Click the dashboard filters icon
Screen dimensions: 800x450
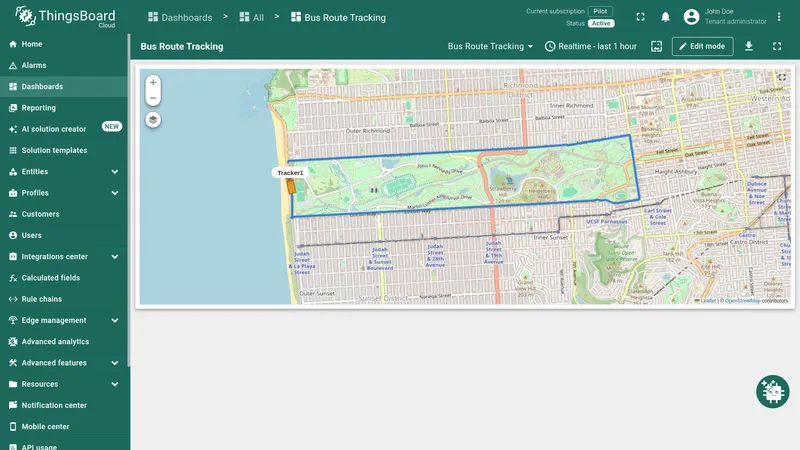657,46
